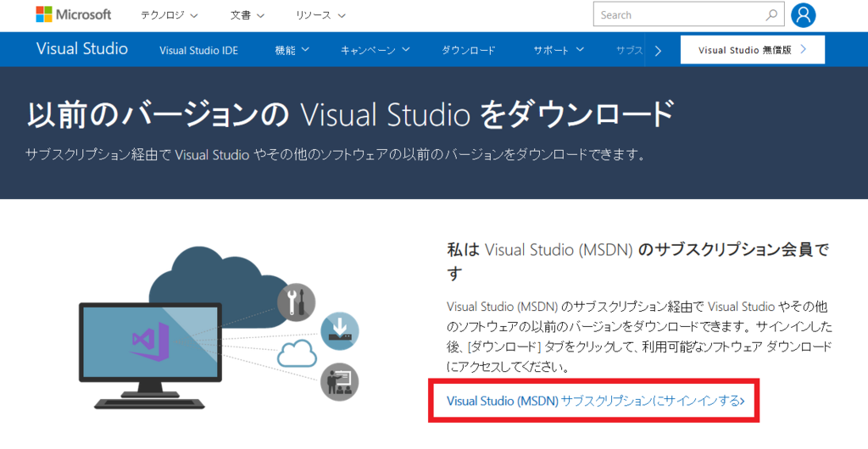868x449 pixels.
Task: Open the テクノロジ dropdown menu
Action: (169, 15)
